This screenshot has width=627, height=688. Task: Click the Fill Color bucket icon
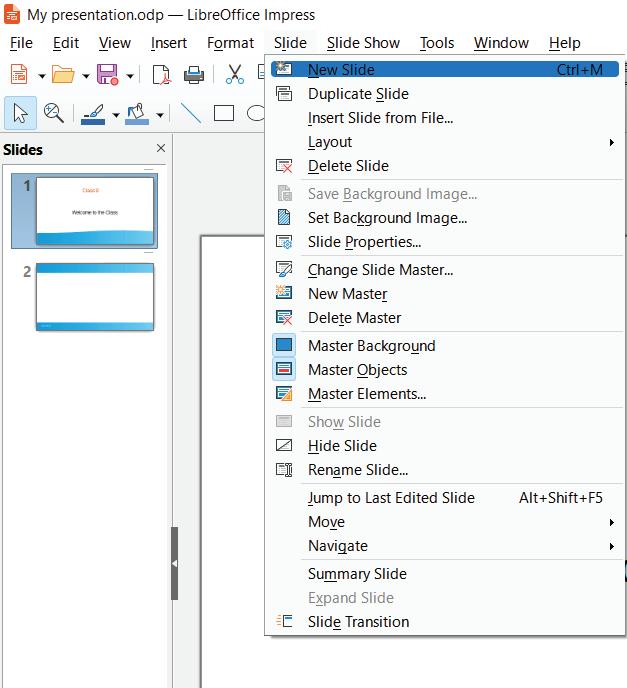click(137, 114)
